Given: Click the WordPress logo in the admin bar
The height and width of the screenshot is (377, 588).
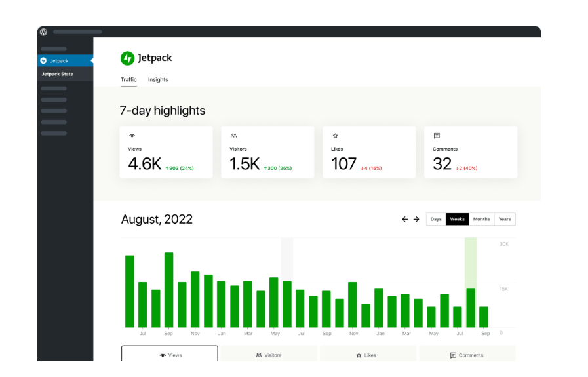Looking at the screenshot, I should (x=43, y=32).
